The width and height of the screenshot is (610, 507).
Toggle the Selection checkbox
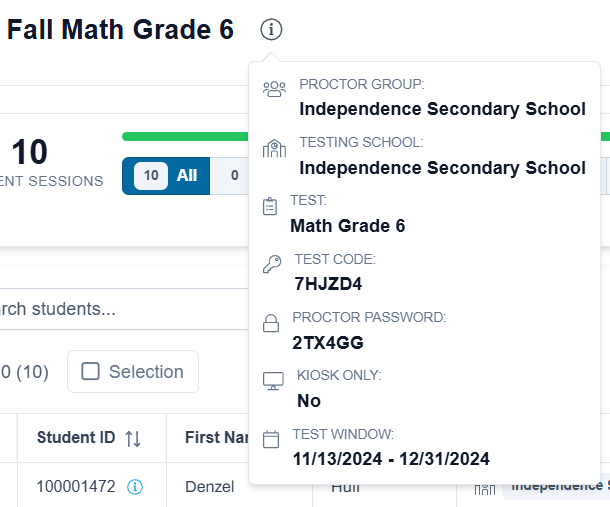pos(90,371)
